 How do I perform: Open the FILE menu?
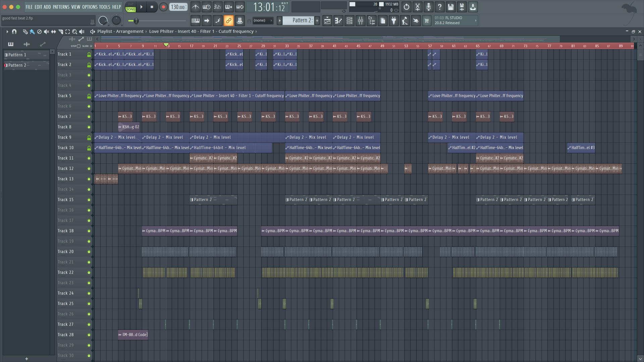(29, 7)
